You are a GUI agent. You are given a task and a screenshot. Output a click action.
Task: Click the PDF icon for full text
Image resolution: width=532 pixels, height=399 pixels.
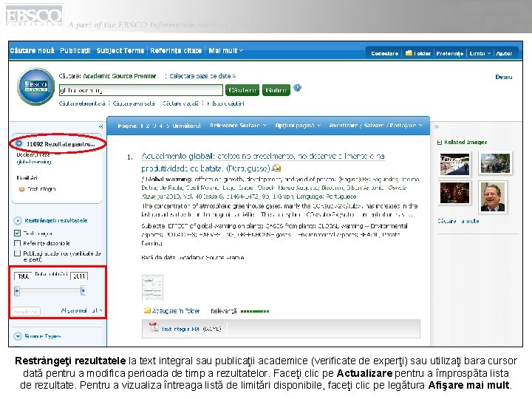pos(154,327)
